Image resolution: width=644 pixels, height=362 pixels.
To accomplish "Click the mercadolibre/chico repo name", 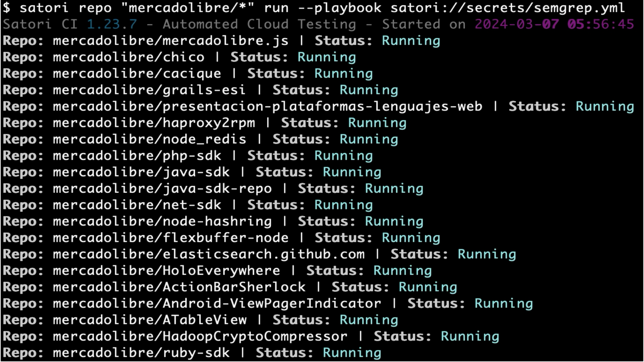I will point(128,57).
